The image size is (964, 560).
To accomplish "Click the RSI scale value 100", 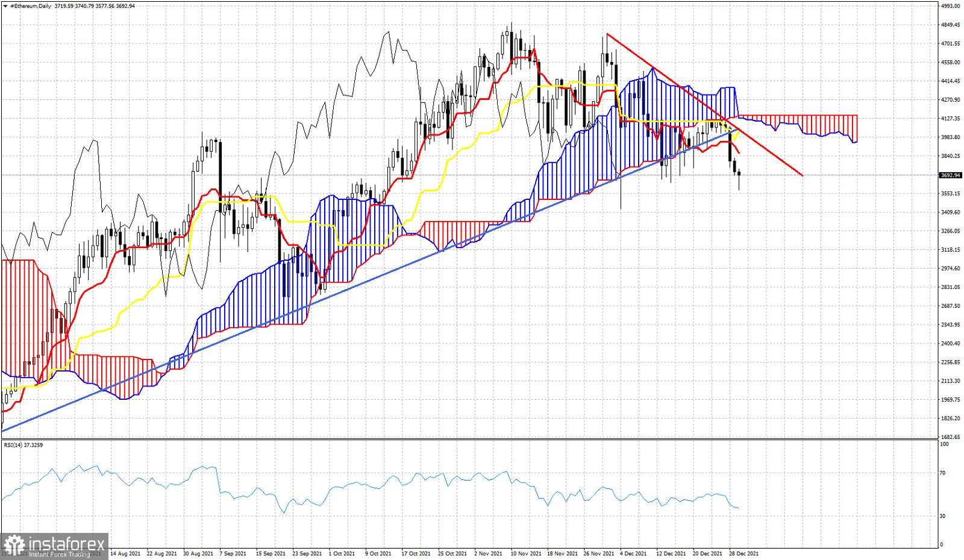I will 945,444.
